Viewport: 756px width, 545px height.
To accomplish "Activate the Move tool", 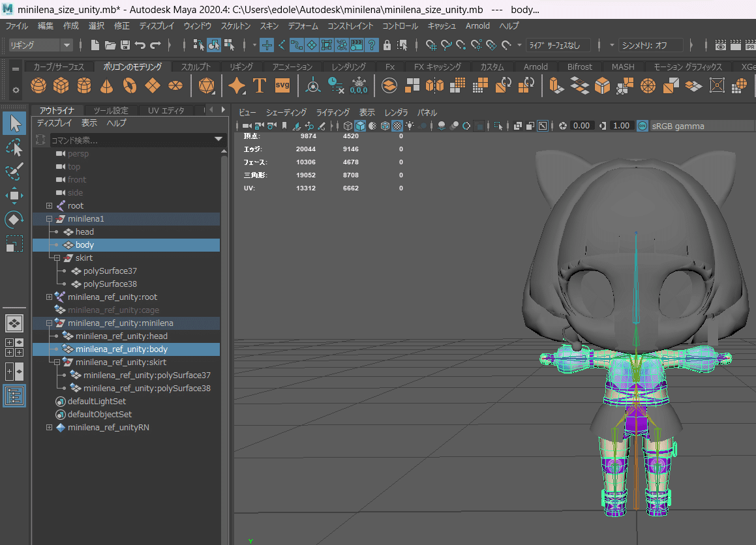I will [14, 195].
